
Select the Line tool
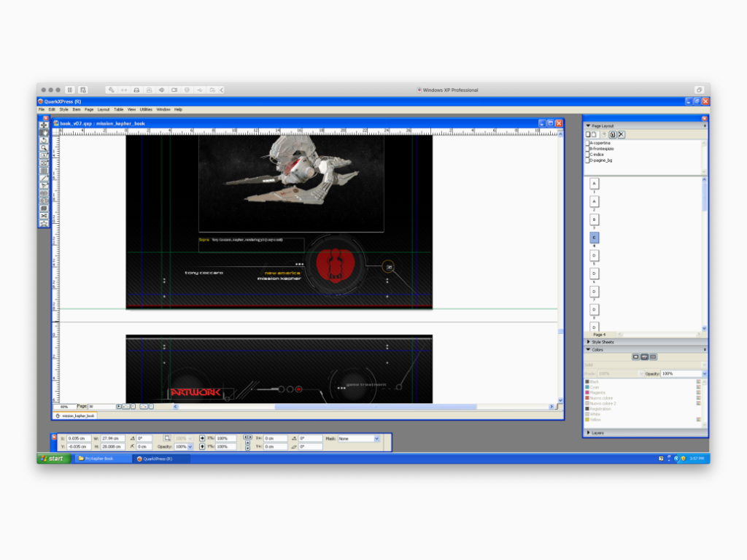point(44,178)
